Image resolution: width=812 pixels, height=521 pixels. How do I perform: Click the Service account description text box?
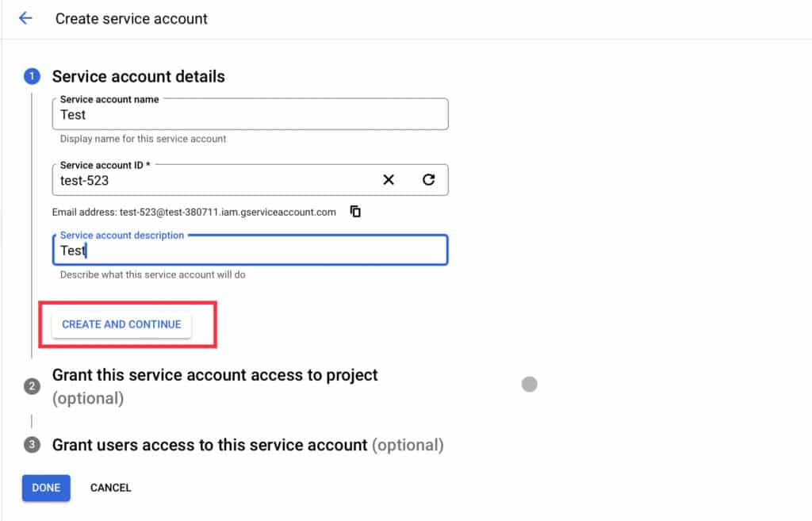250,251
